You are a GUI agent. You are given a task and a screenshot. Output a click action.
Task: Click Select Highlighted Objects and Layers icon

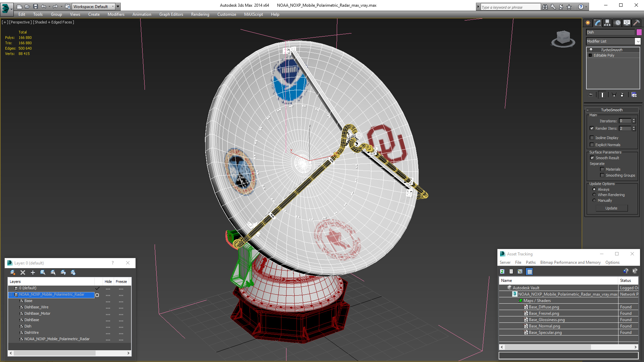click(43, 273)
